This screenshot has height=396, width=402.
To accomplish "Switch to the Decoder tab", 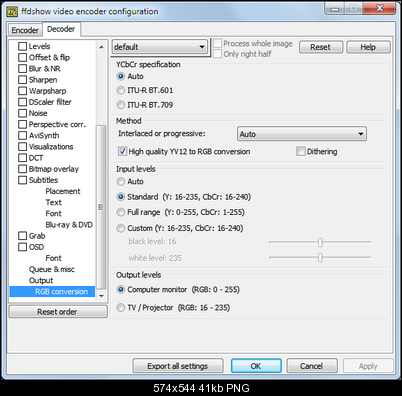I will (x=61, y=29).
